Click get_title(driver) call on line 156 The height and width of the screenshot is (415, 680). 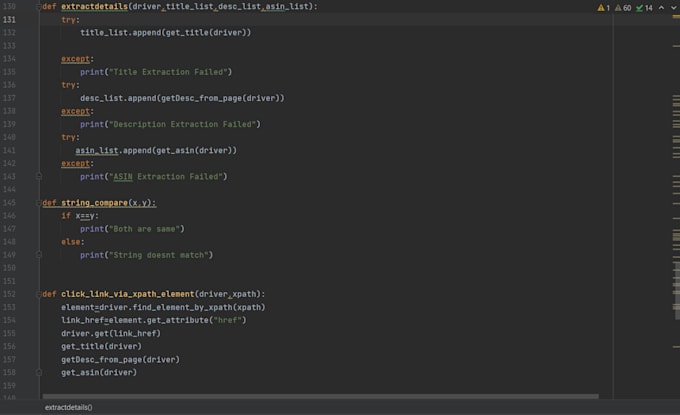101,346
